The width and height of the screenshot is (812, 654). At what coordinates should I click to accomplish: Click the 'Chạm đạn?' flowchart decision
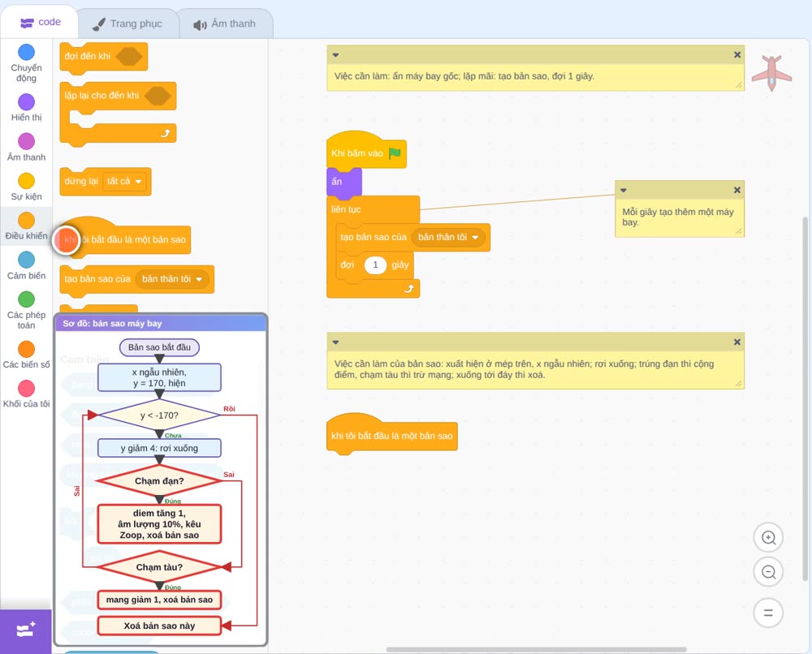tap(159, 480)
